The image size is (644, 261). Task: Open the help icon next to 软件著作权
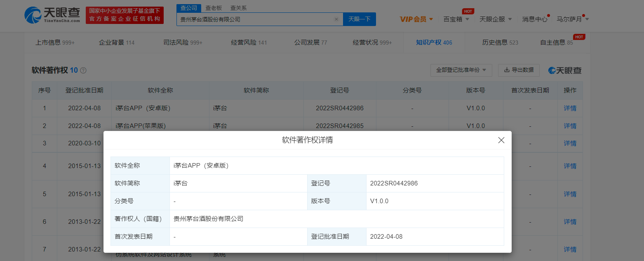click(83, 71)
